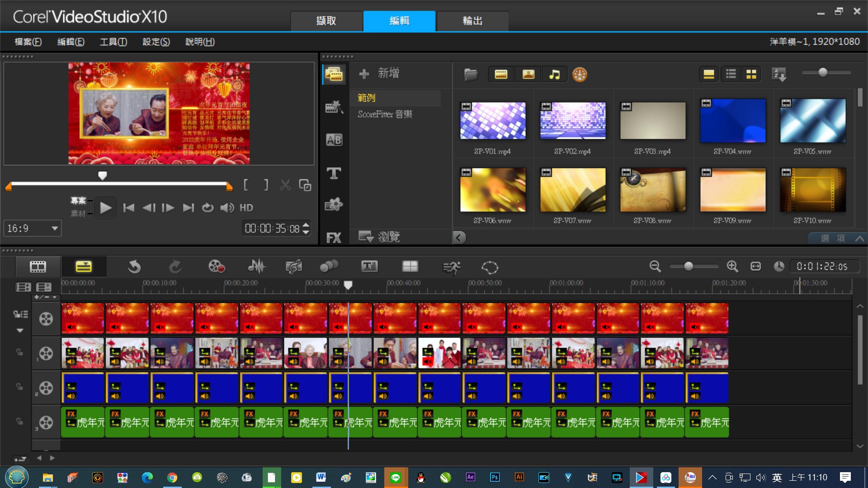Viewport: 868px width, 488px height.
Task: Open the Multi-Camera Editor icon
Action: click(x=410, y=267)
